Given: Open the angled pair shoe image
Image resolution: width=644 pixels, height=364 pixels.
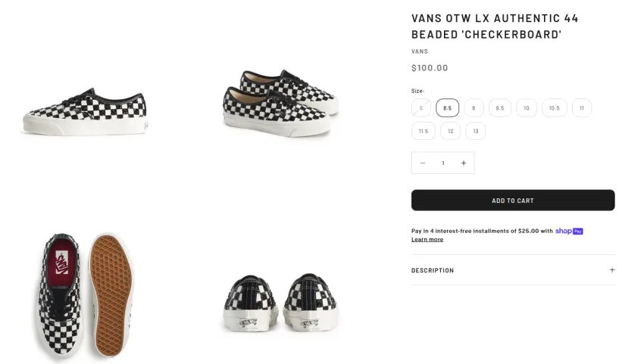Looking at the screenshot, I should pos(281,103).
